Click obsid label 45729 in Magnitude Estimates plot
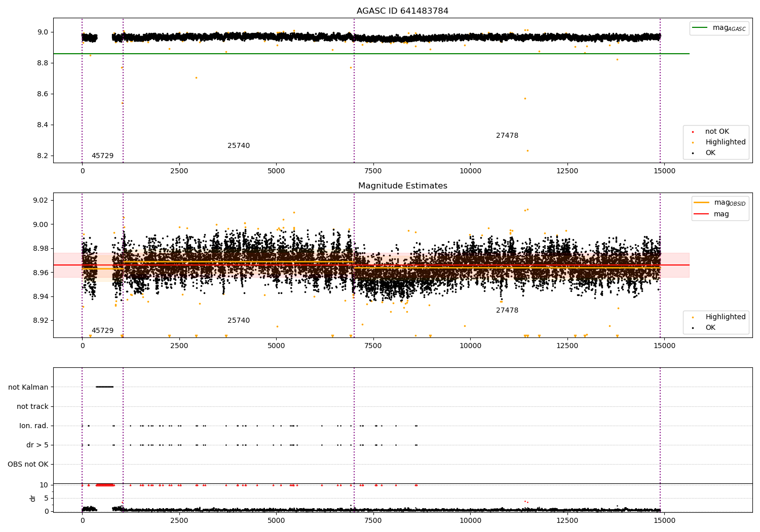Screen dimensions: 760x532 pyautogui.click(x=102, y=331)
